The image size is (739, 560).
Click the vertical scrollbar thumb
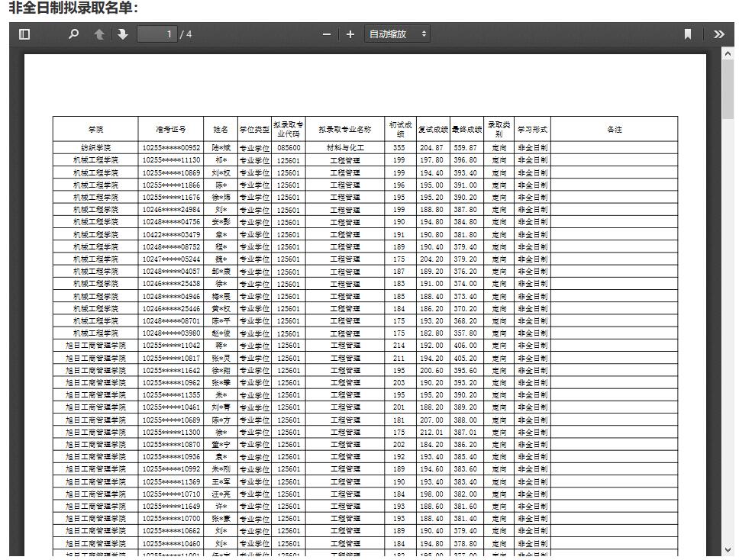[728, 88]
